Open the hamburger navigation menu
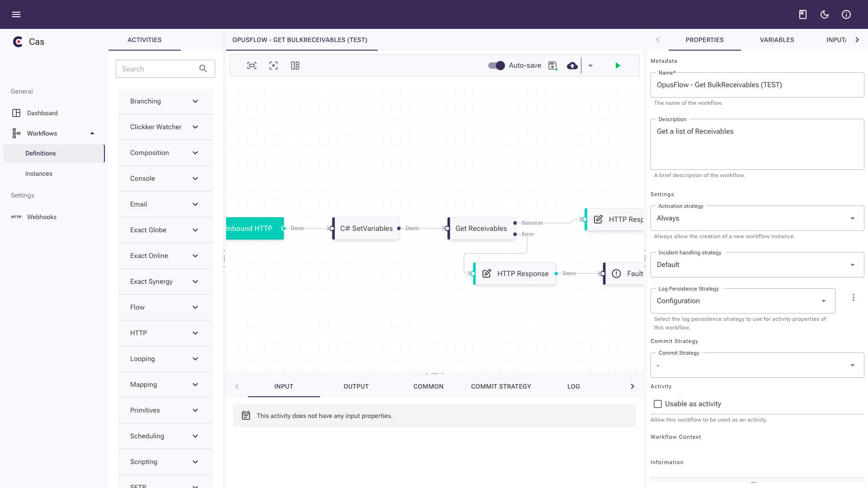 [x=16, y=14]
